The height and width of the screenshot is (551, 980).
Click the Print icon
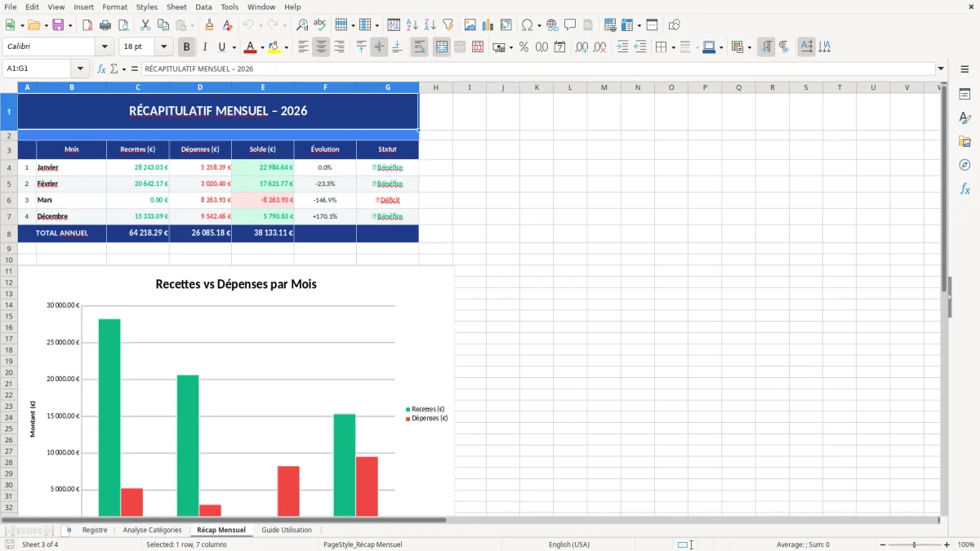105,25
